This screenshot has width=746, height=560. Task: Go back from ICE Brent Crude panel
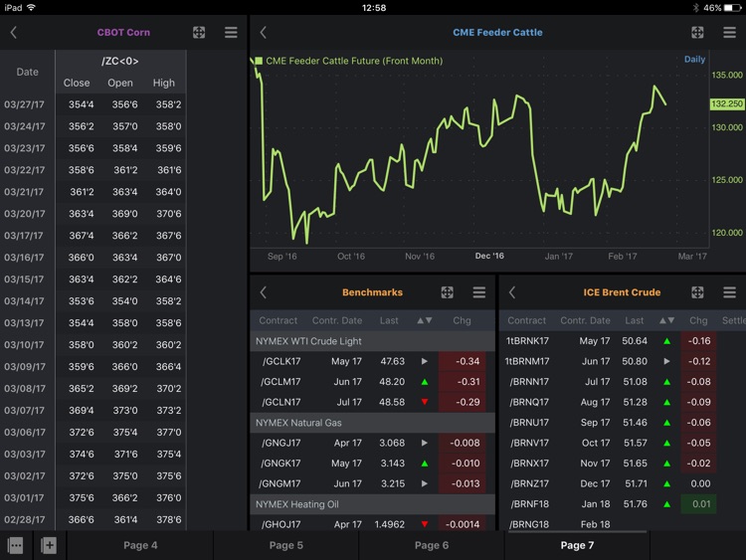point(512,292)
